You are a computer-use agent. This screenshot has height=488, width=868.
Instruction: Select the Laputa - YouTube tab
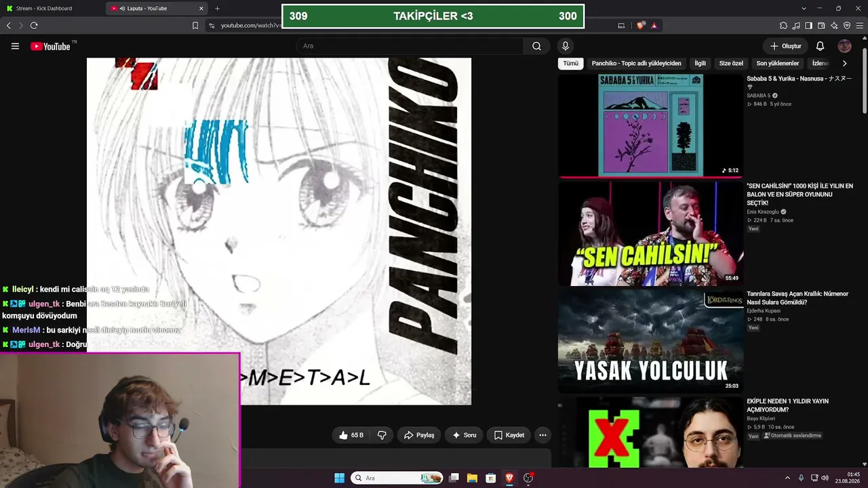point(157,9)
